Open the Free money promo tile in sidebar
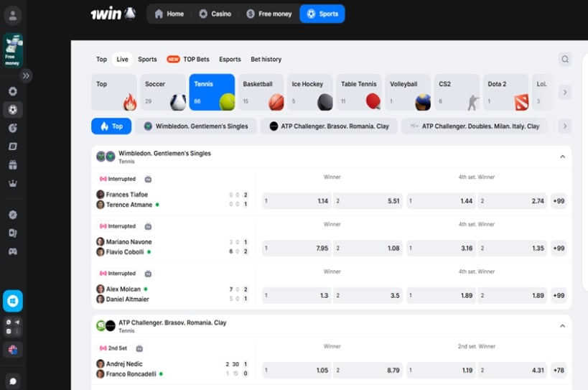 [x=13, y=50]
